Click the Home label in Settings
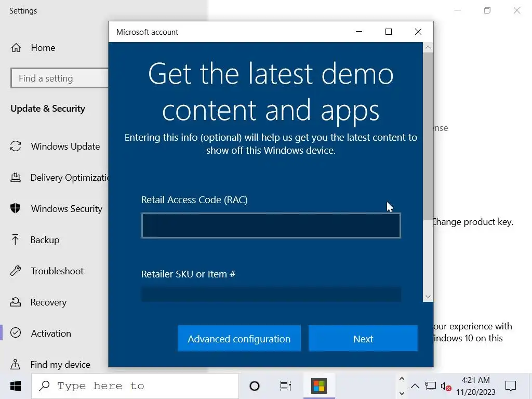The height and width of the screenshot is (399, 532). coord(43,48)
